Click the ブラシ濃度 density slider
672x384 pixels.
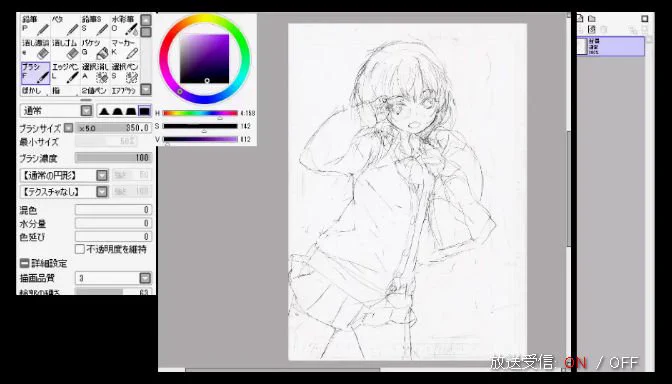coord(113,158)
